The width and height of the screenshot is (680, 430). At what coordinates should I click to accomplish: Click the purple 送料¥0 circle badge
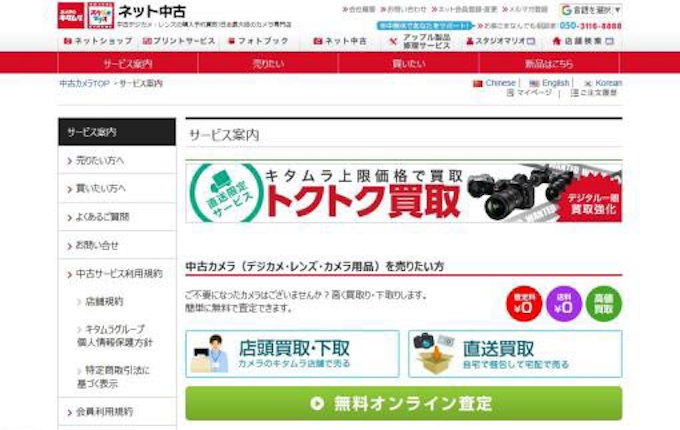tap(564, 303)
